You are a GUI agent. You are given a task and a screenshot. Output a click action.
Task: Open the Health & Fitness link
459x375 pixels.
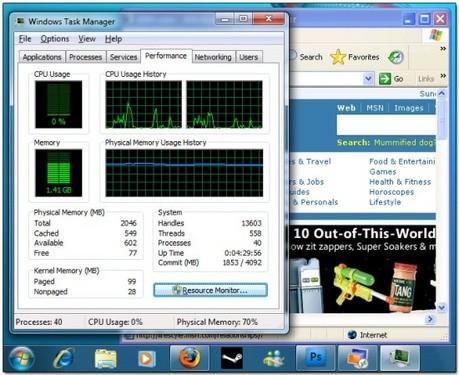click(x=400, y=182)
